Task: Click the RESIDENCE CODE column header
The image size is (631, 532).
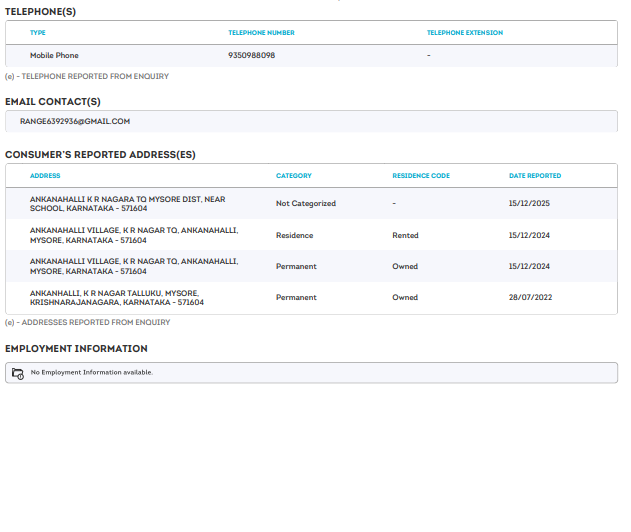Action: coord(420,176)
